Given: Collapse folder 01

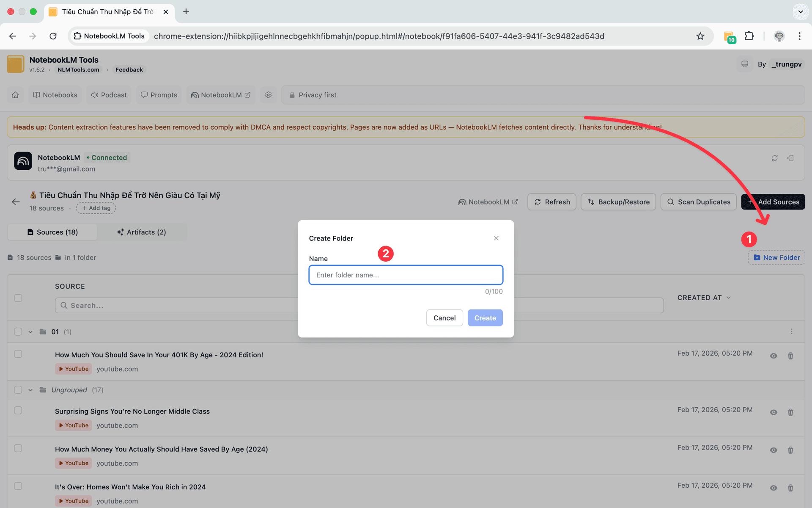Looking at the screenshot, I should tap(30, 332).
